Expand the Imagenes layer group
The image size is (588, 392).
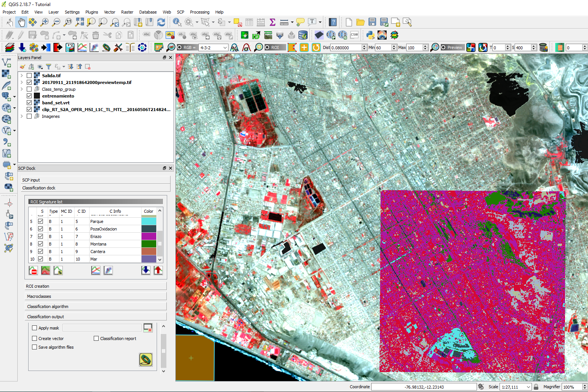(21, 116)
